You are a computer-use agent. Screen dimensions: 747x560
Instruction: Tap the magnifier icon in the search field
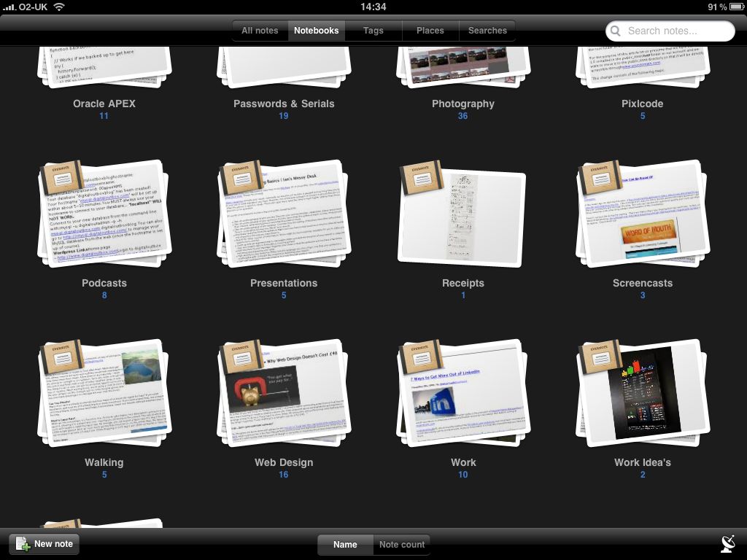(x=616, y=31)
